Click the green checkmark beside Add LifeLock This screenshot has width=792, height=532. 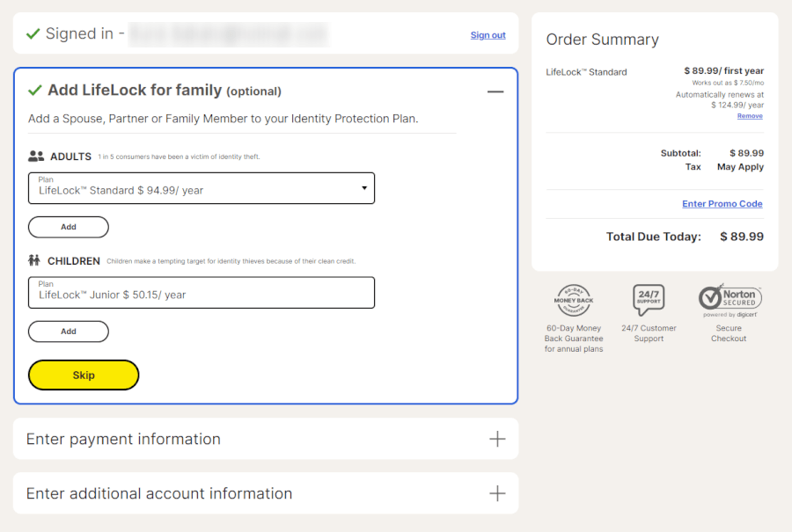[x=35, y=91]
